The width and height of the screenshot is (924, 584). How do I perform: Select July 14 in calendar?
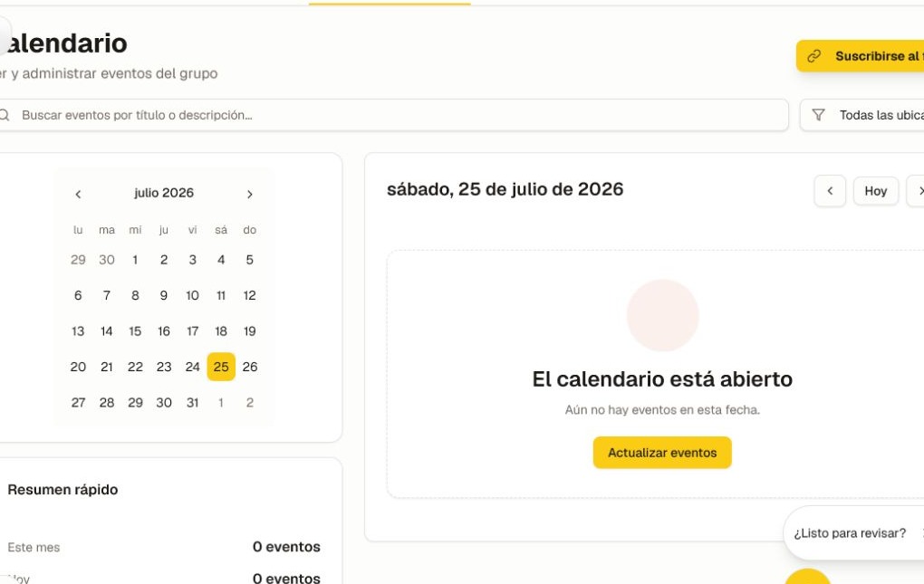click(x=107, y=330)
